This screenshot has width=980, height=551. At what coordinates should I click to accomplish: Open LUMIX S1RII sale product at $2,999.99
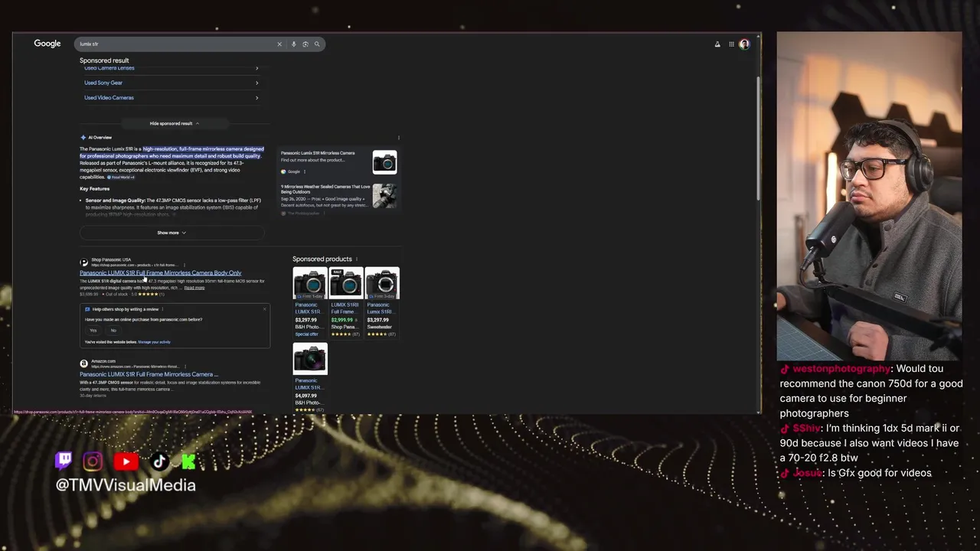[345, 303]
